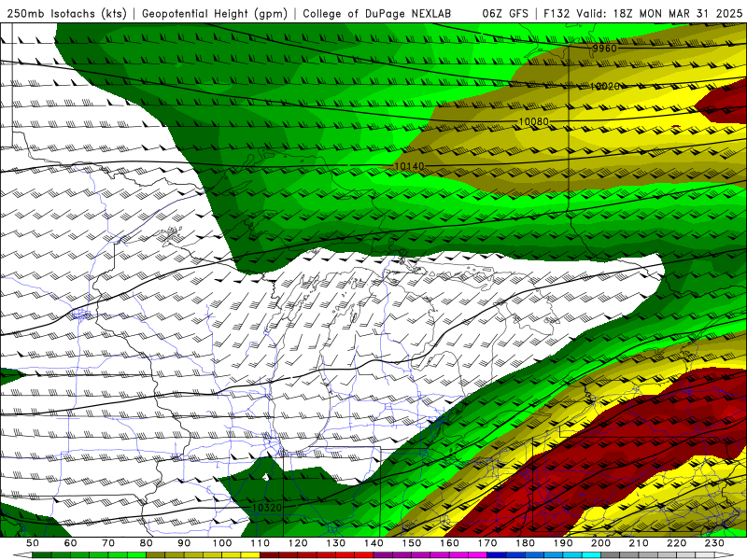The height and width of the screenshot is (560, 747).
Task: Click the 90 value on the color scale
Action: [x=184, y=543]
